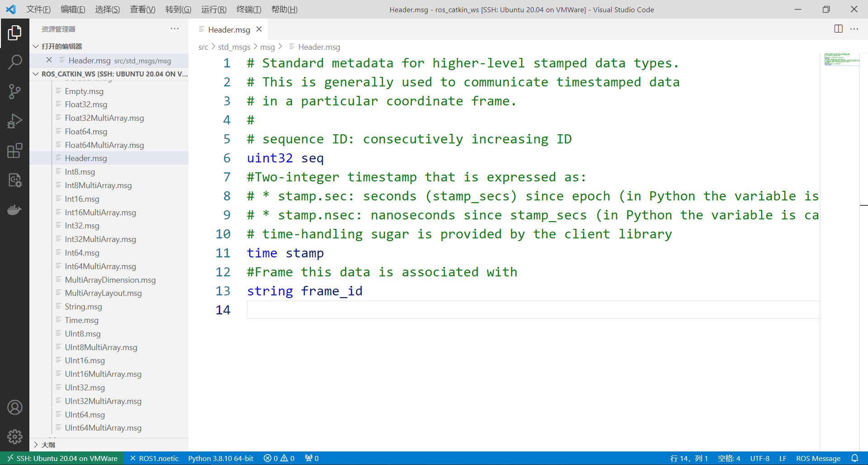Open the Terminal menu
The height and width of the screenshot is (465, 868).
249,9
